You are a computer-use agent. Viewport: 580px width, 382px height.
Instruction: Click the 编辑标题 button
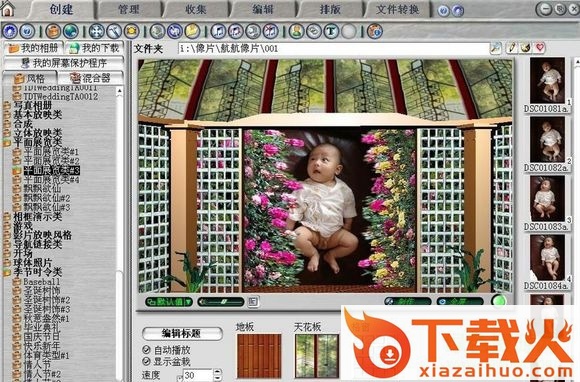click(182, 334)
